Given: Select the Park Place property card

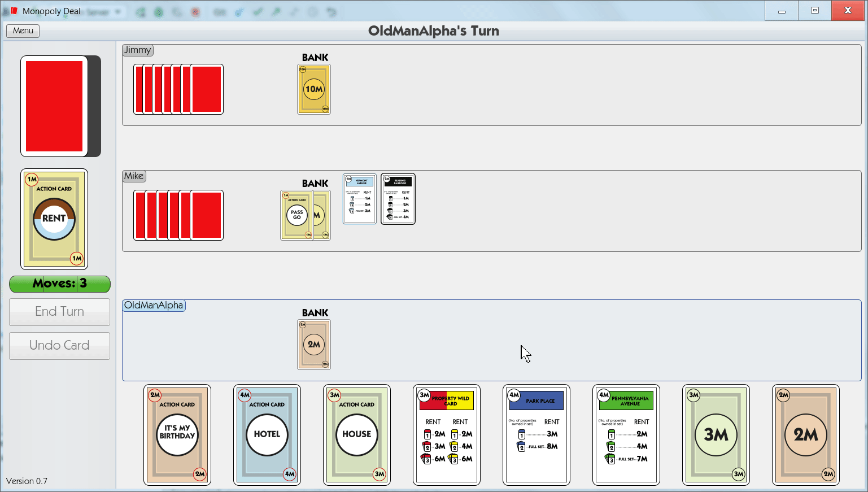Looking at the screenshot, I should tap(536, 435).
